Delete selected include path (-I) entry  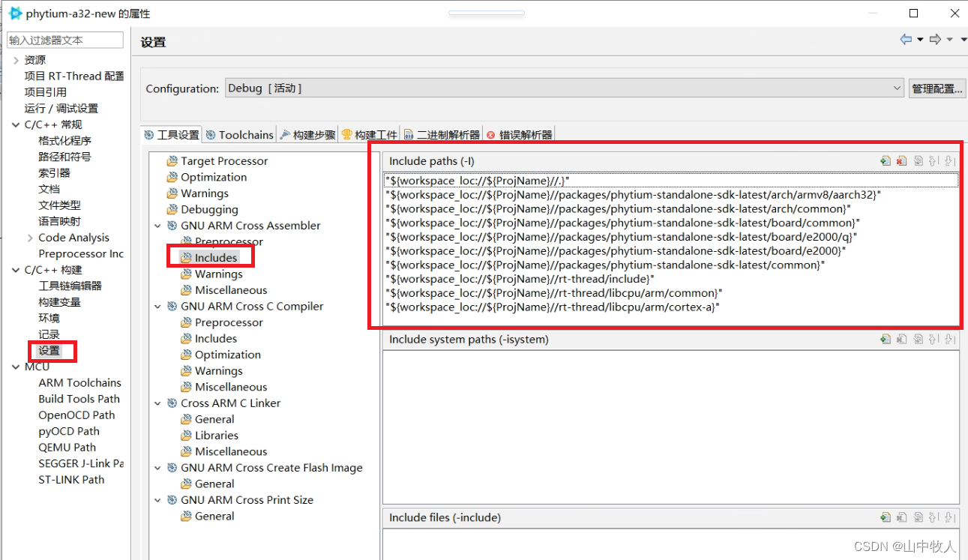point(901,161)
